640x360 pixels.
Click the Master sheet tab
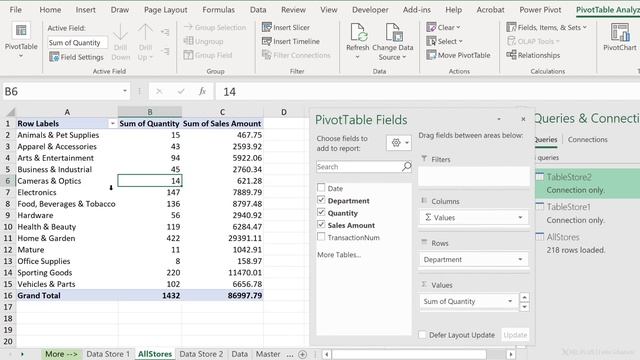[268, 354]
